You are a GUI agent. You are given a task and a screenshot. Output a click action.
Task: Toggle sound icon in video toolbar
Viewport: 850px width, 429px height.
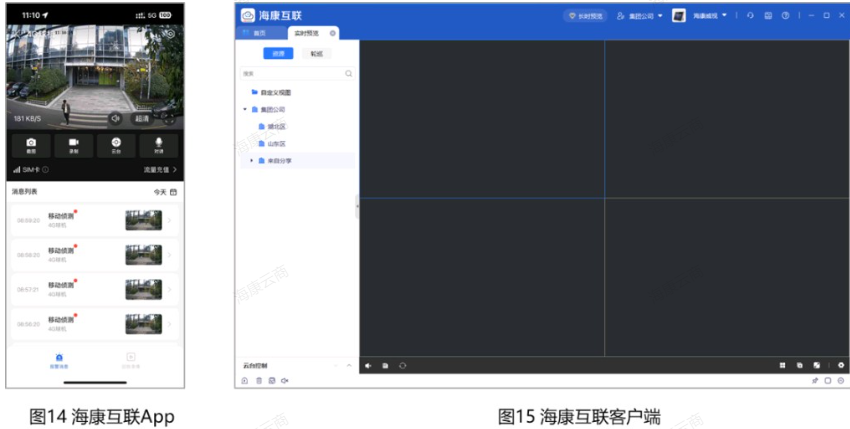click(368, 366)
